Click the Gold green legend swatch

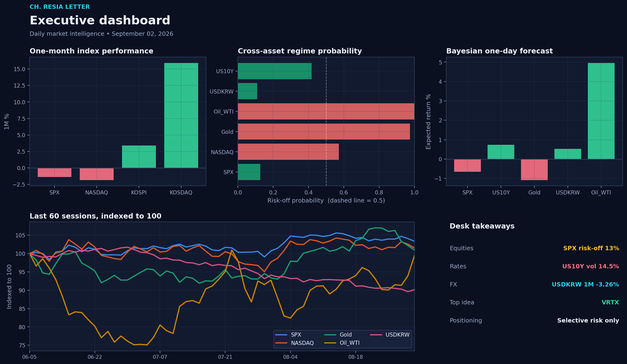tap(330, 335)
